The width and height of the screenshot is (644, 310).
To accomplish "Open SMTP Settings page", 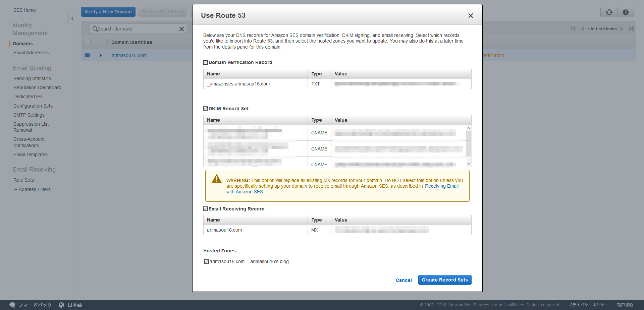I will tap(29, 115).
